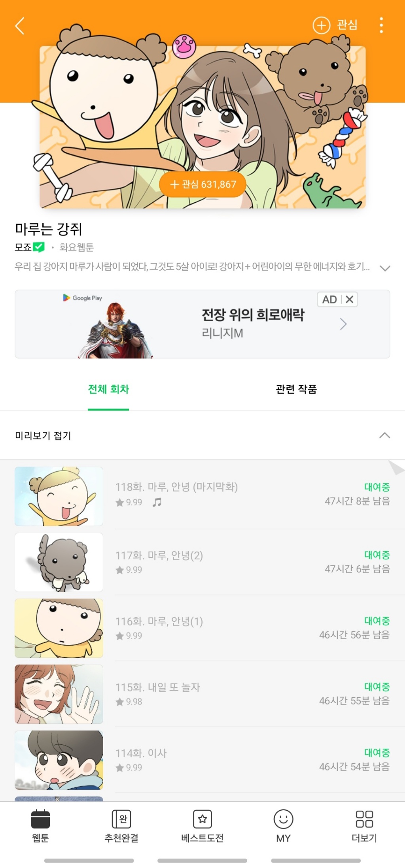This screenshot has height=868, width=405.
Task: Toggle the 관심 plus button in header
Action: tap(335, 25)
